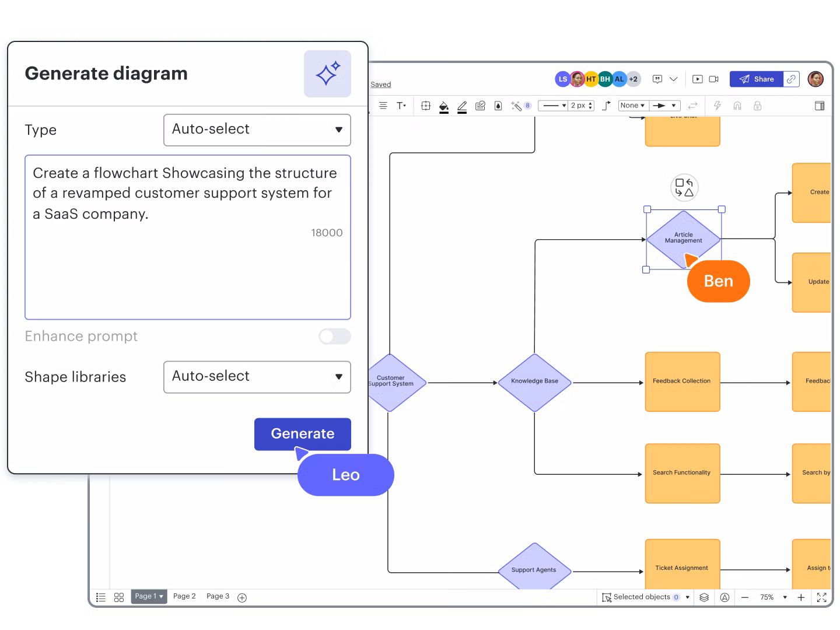Open the line color tool

pyautogui.click(x=462, y=106)
